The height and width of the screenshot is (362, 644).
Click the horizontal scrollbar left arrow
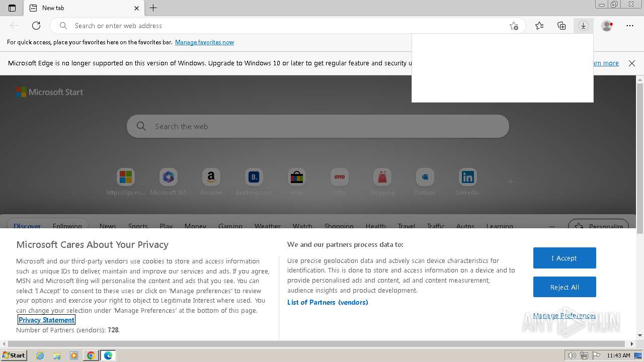(x=4, y=344)
